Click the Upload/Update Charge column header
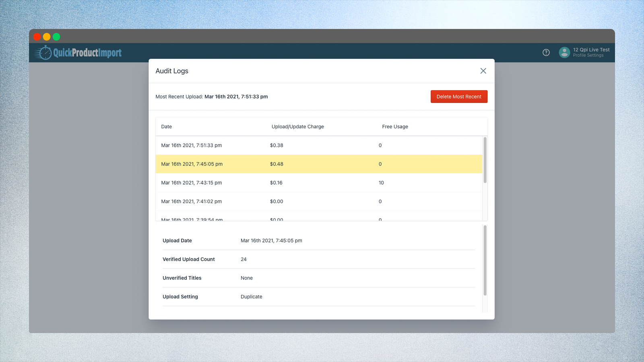 [x=298, y=127]
